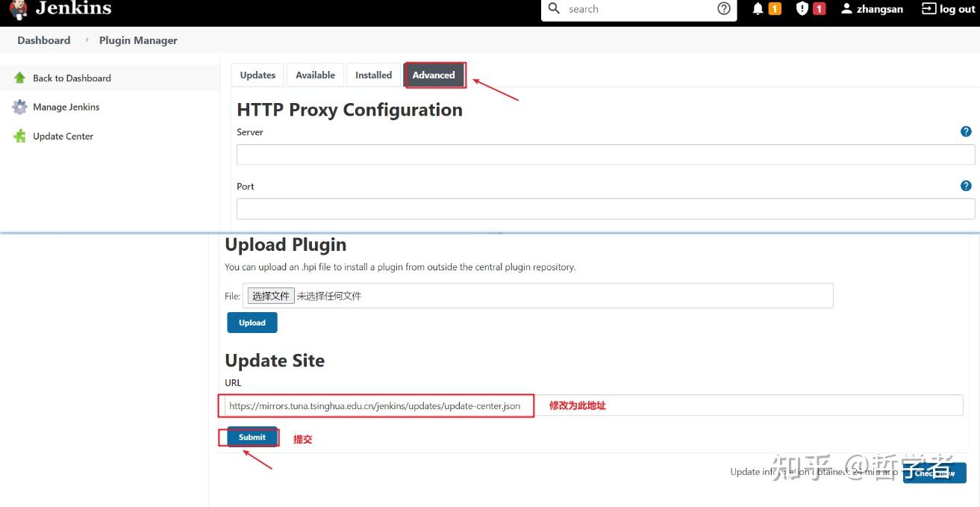
Task: Switch to the Installed tab
Action: pyautogui.click(x=373, y=75)
